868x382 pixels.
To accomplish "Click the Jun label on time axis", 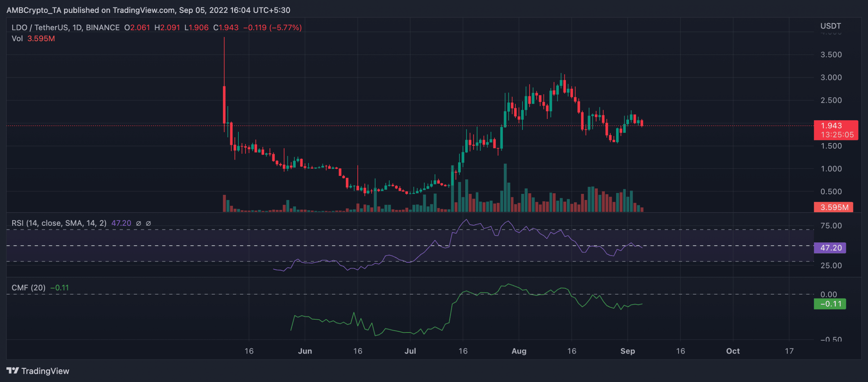I will (305, 351).
